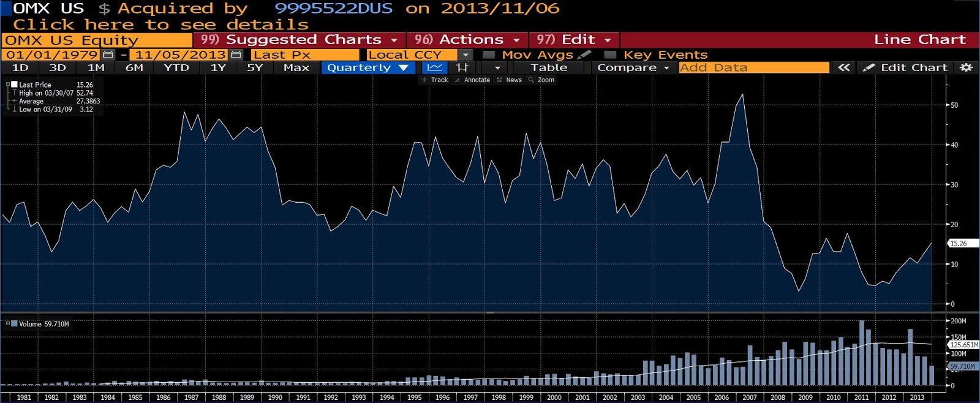Collapse panel with double left arrow icon

tap(843, 67)
